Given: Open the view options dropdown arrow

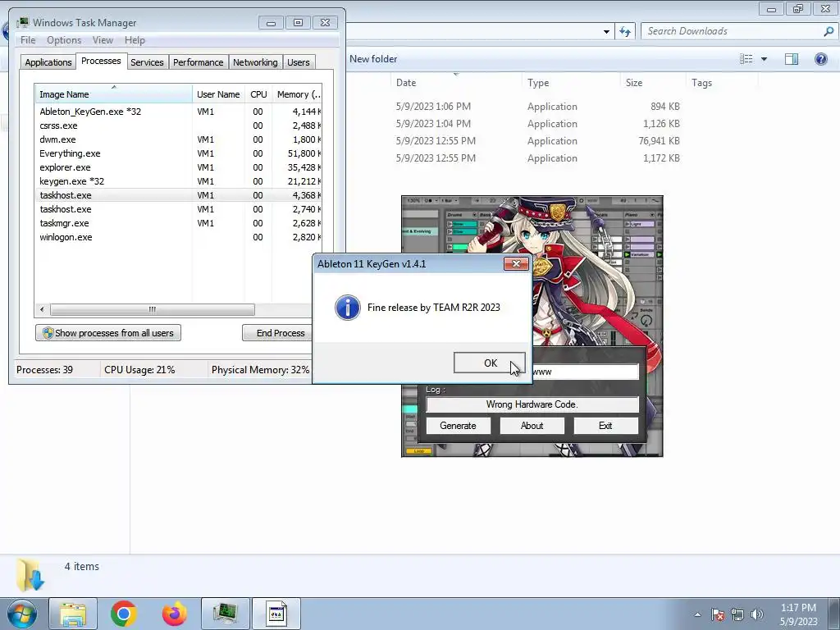Looking at the screenshot, I should coord(764,59).
